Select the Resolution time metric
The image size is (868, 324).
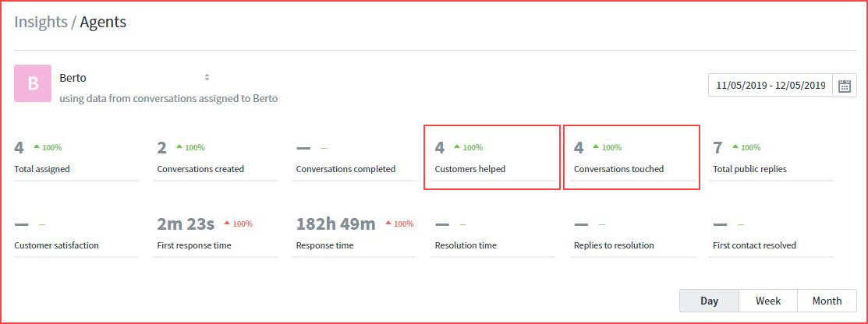tap(492, 234)
